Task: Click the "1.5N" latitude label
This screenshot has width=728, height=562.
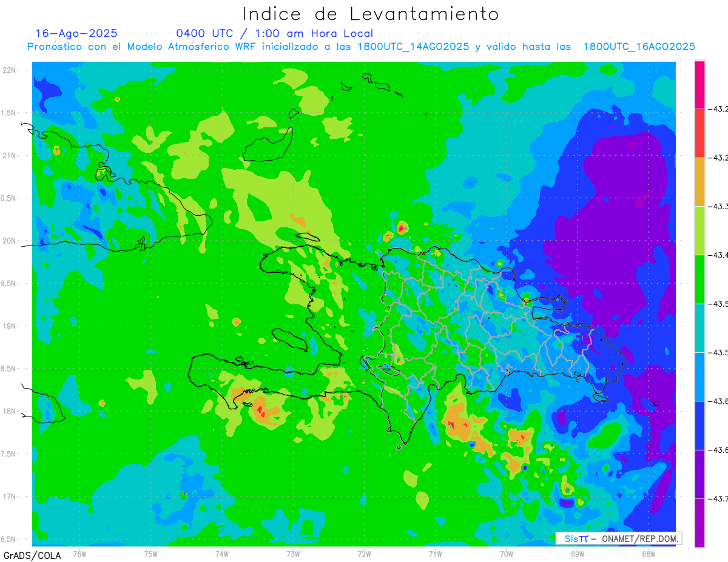Action: (8, 113)
